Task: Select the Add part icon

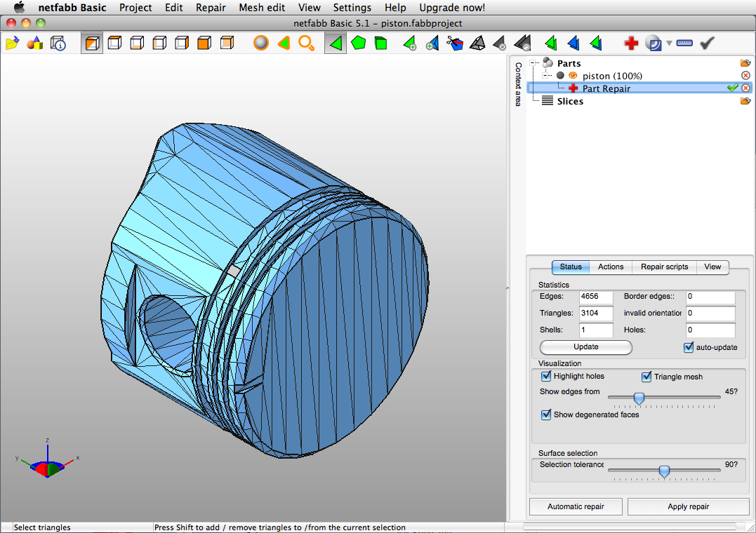Action: 34,43
